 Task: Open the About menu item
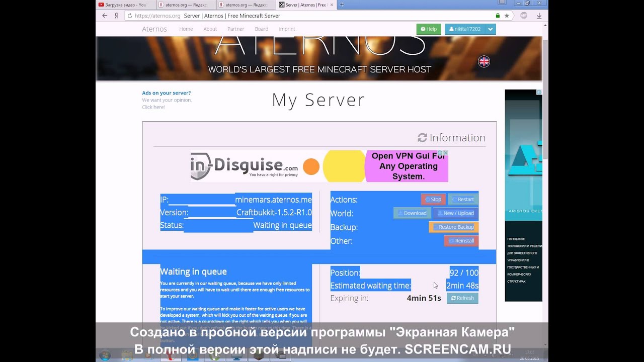[210, 29]
